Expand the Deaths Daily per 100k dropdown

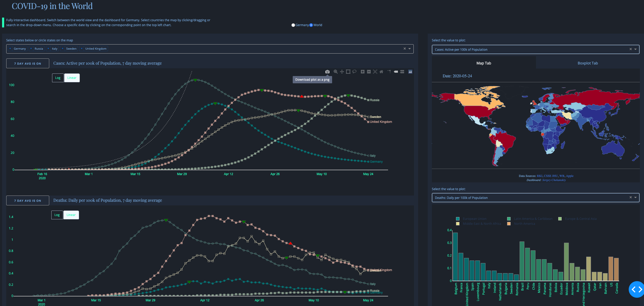(x=635, y=197)
